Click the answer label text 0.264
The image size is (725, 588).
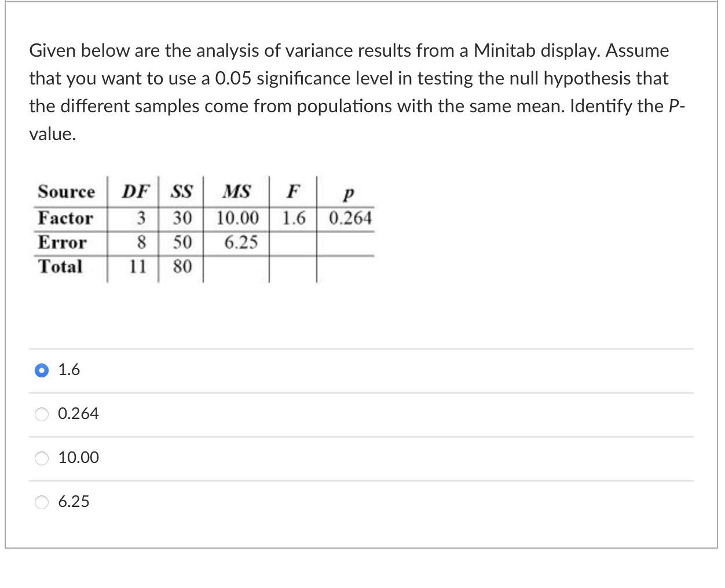(x=78, y=413)
